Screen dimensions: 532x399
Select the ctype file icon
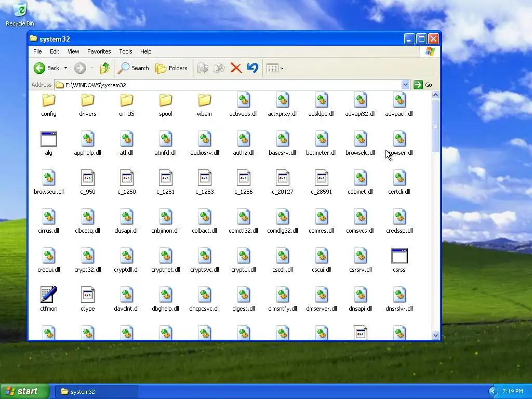[87, 295]
